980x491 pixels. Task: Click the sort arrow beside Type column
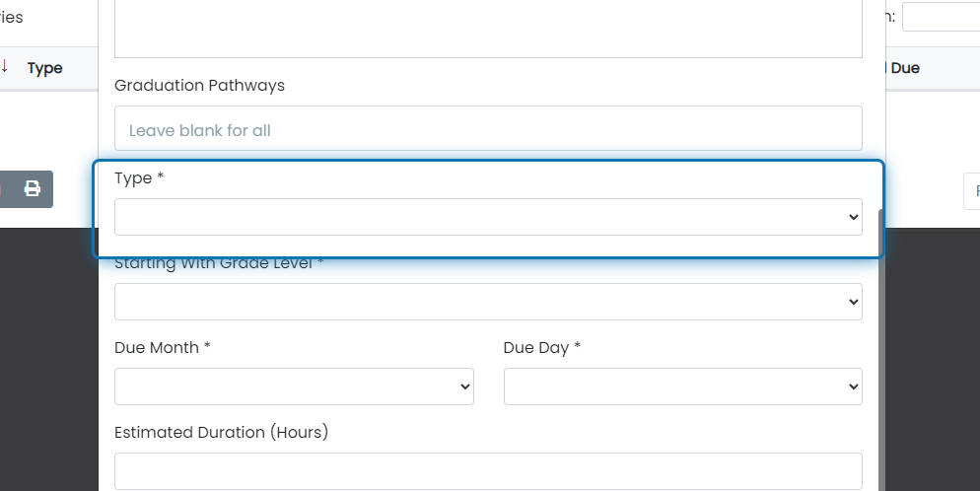(4, 66)
